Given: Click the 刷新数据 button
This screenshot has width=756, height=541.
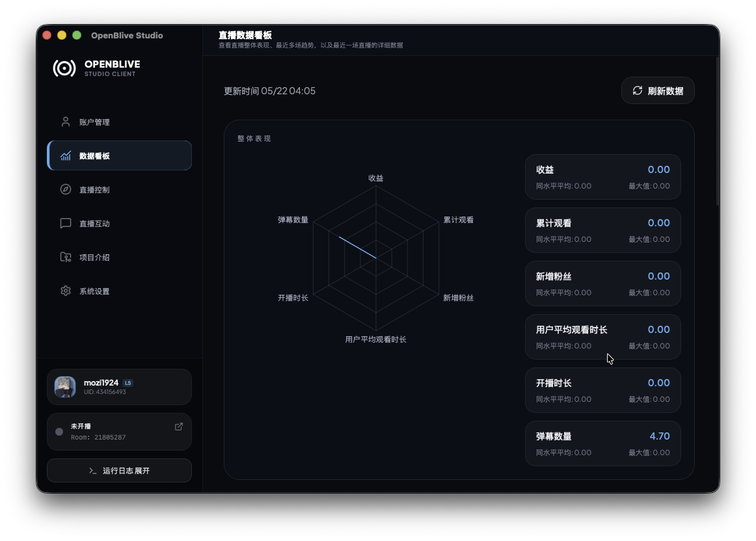Looking at the screenshot, I should (x=658, y=90).
